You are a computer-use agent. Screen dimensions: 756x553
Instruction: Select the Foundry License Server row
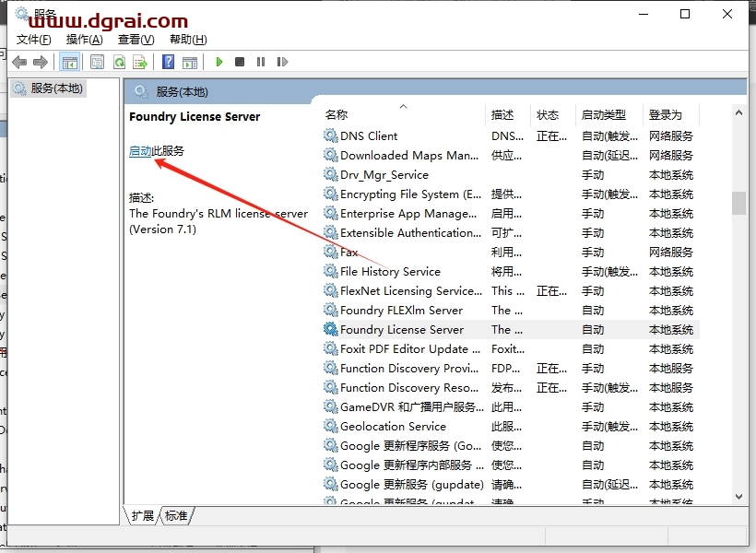point(510,329)
